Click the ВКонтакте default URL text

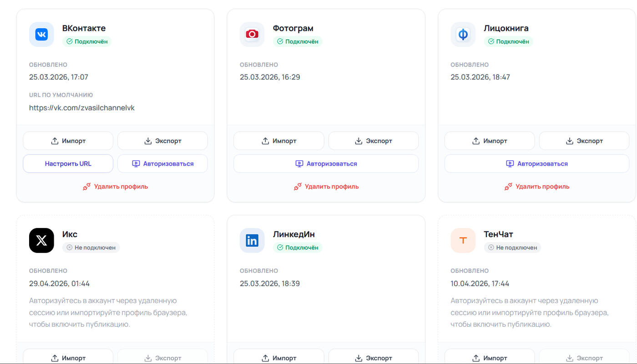pos(82,108)
